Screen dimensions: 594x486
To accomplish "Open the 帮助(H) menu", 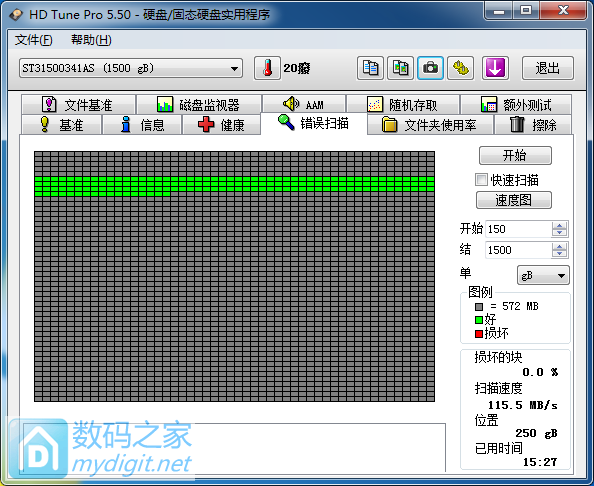I will coord(91,40).
